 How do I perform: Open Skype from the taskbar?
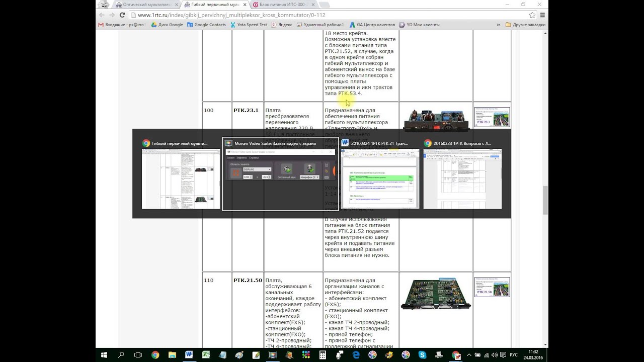(x=423, y=355)
